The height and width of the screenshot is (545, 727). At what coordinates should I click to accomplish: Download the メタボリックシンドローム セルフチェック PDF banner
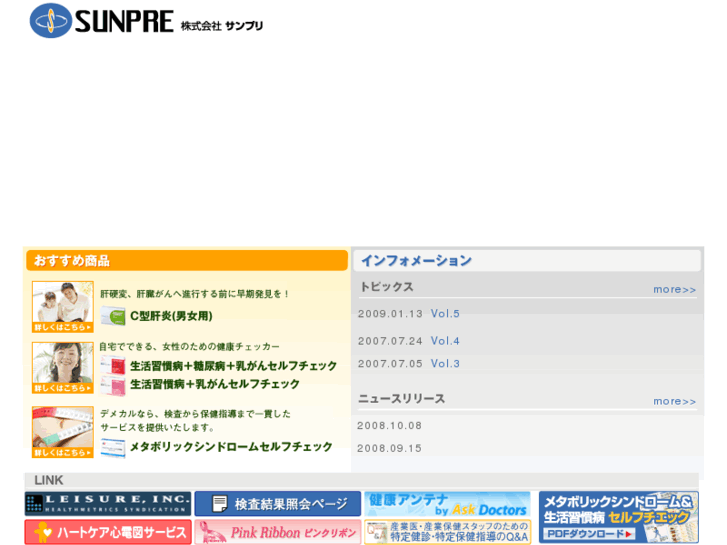(x=619, y=518)
